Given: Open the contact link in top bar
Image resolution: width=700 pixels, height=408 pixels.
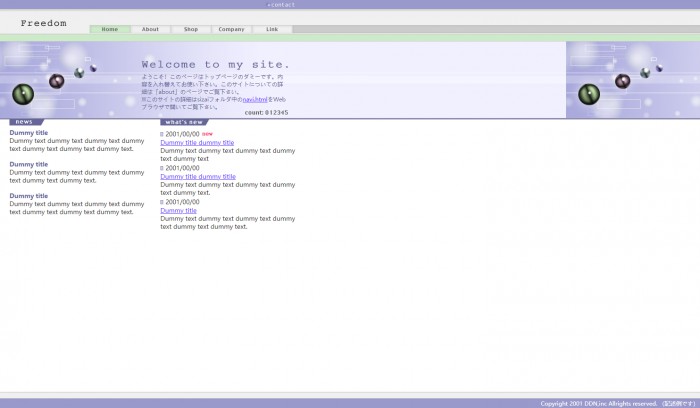Looking at the screenshot, I should click(x=281, y=5).
